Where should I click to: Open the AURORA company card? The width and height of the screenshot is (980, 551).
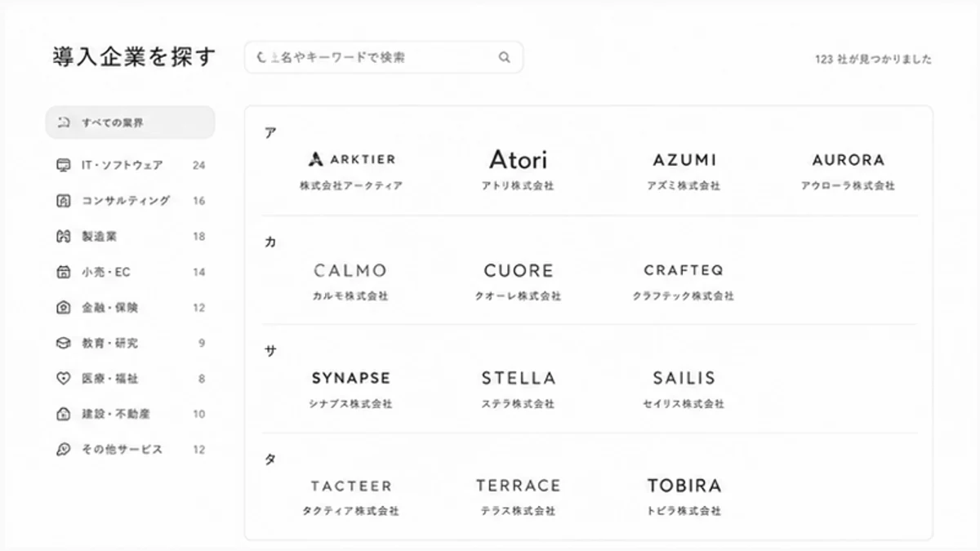(848, 169)
